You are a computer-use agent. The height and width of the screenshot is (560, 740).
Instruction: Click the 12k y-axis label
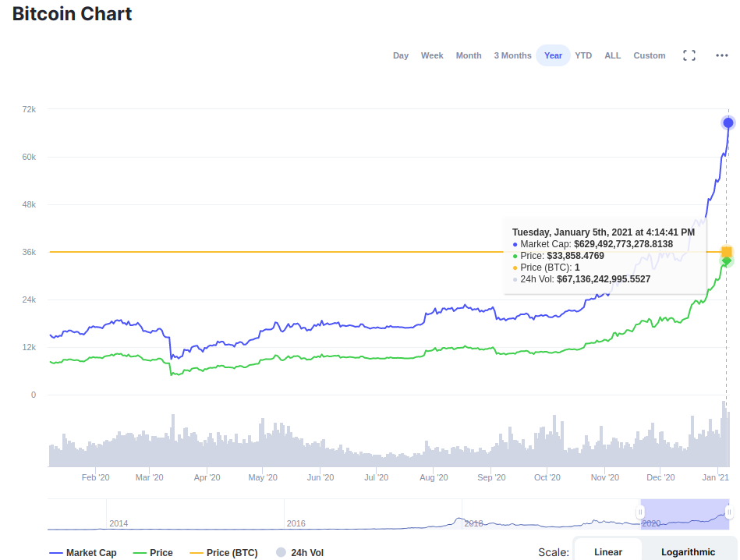pos(29,348)
